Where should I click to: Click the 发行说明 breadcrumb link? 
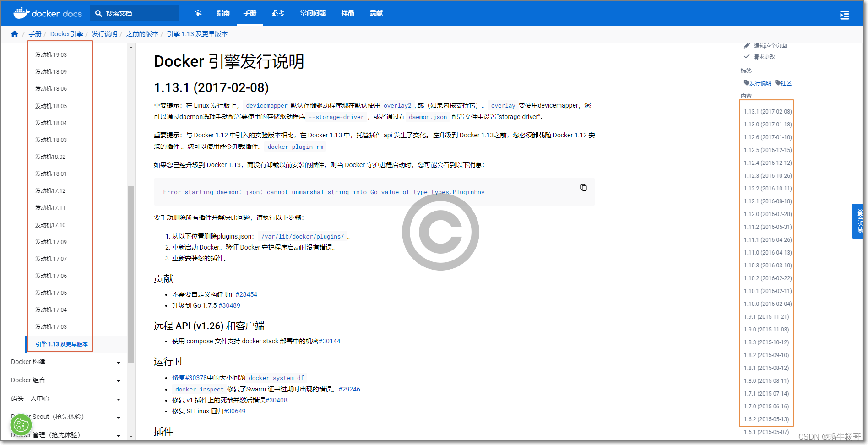coord(104,34)
